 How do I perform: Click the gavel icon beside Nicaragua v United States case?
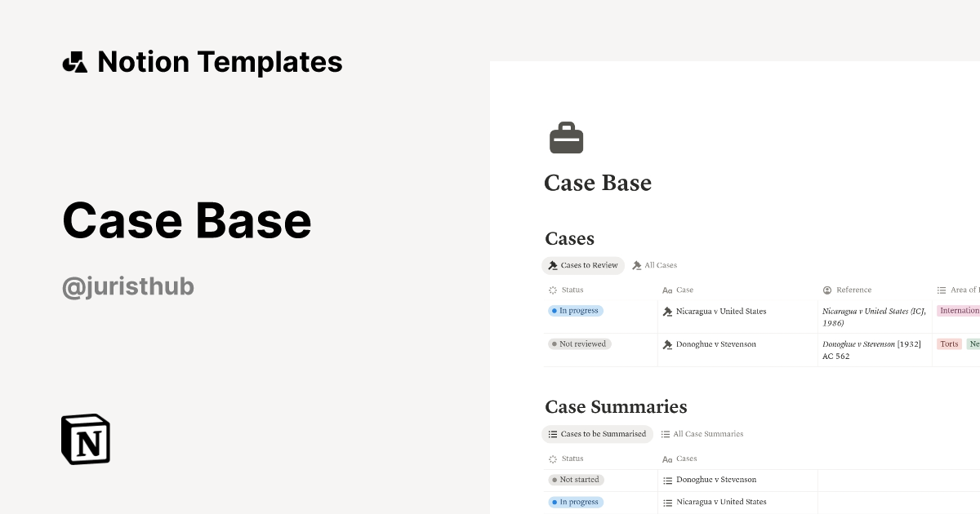[x=667, y=311]
